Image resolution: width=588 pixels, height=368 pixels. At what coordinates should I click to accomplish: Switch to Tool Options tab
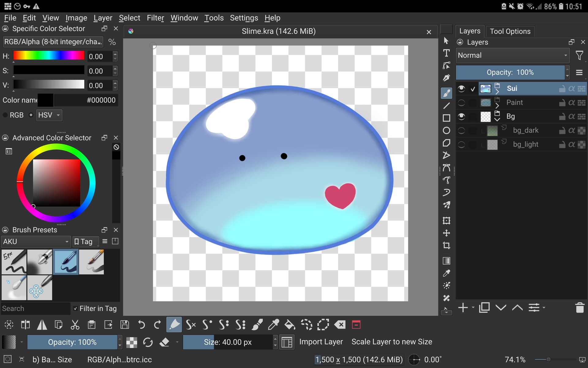pos(510,31)
